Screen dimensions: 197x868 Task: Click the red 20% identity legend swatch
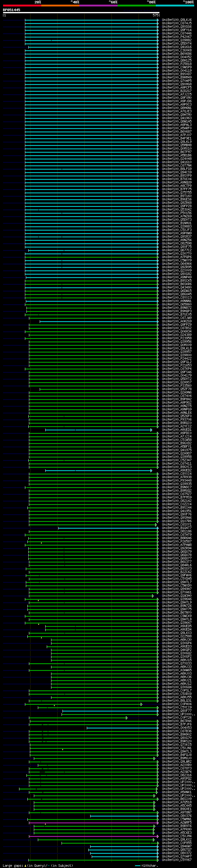(22, 6)
